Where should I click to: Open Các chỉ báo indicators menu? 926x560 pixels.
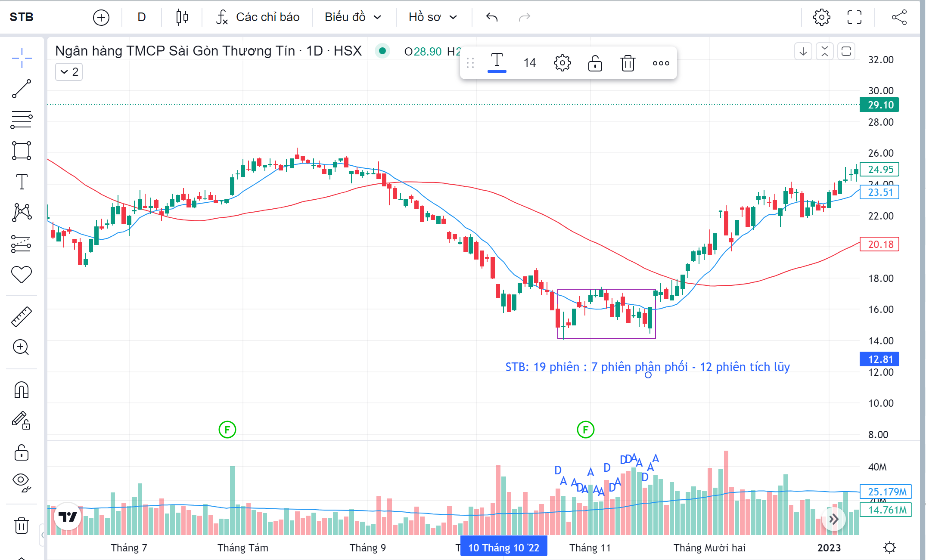(258, 17)
